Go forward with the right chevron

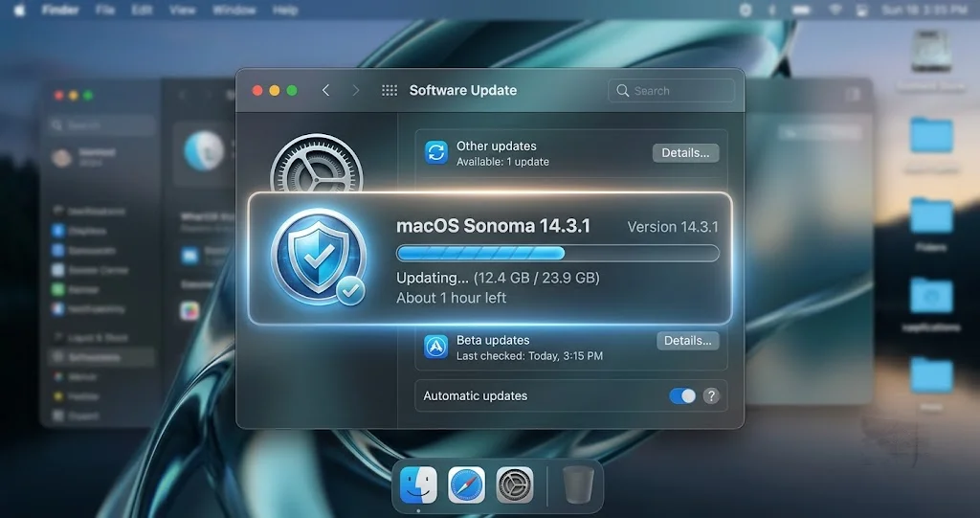click(356, 91)
